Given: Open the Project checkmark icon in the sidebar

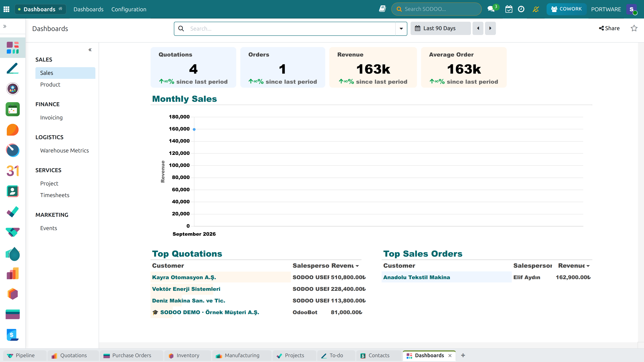Looking at the screenshot, I should point(12,212).
